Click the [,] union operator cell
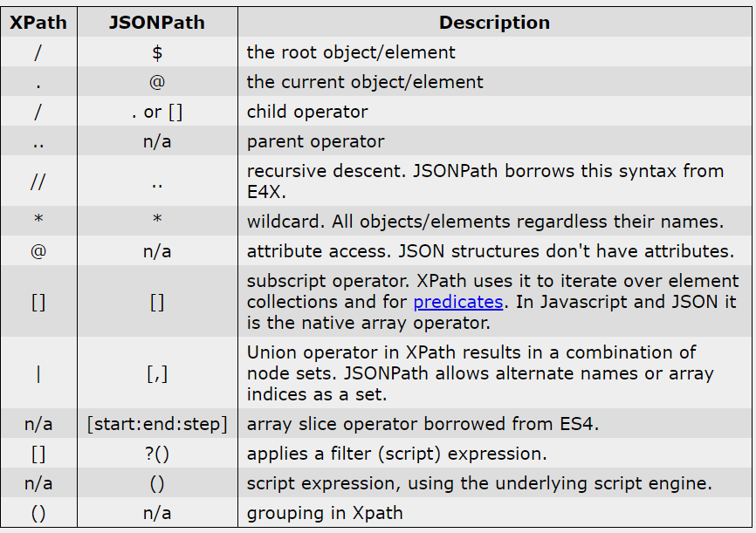 (x=157, y=373)
